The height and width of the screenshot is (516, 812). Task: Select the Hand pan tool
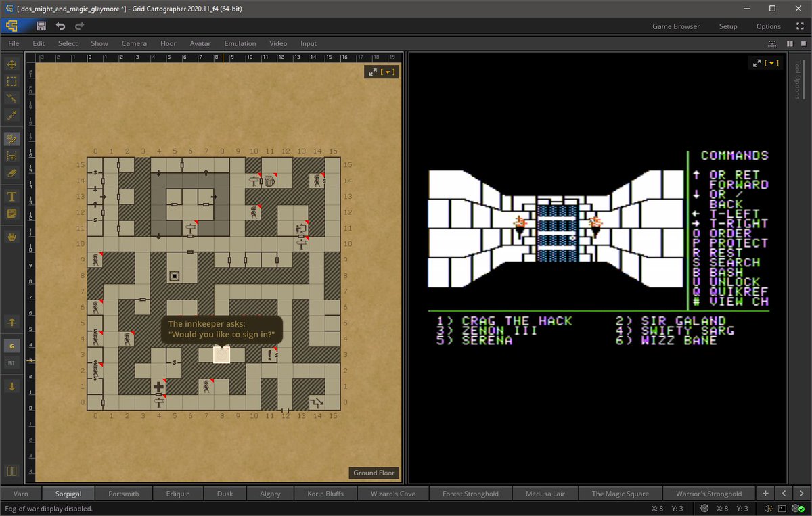click(x=12, y=237)
